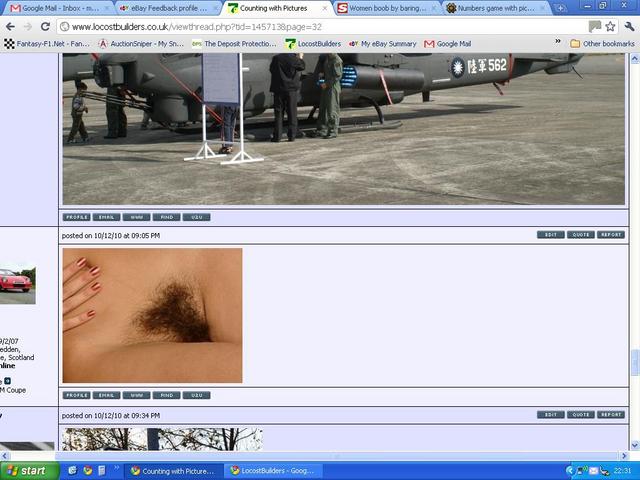Open the Windows Start menu
The image size is (640, 480).
pyautogui.click(x=27, y=470)
